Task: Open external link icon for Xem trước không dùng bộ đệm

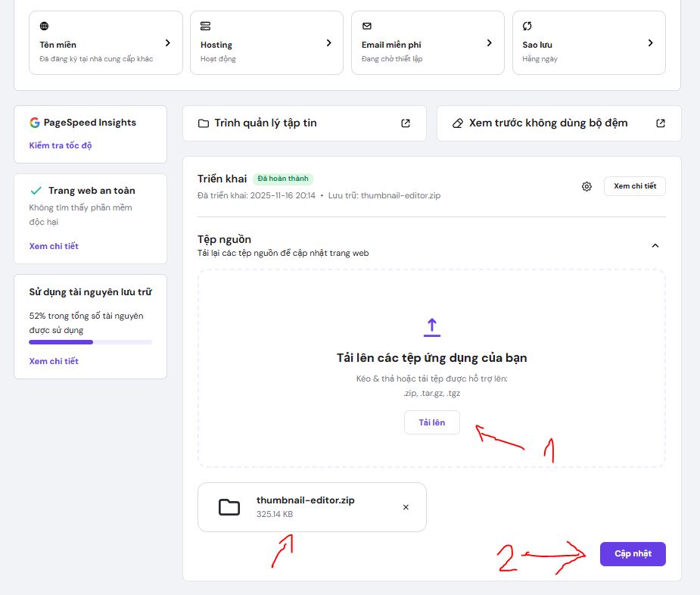Action: click(x=661, y=123)
